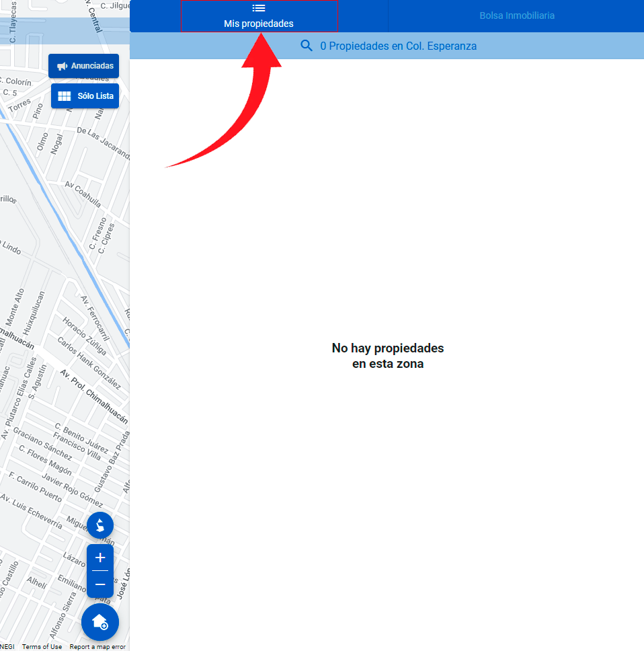Click 'No hay propiedades en esta zona' message
The image size is (644, 651).
coord(388,356)
